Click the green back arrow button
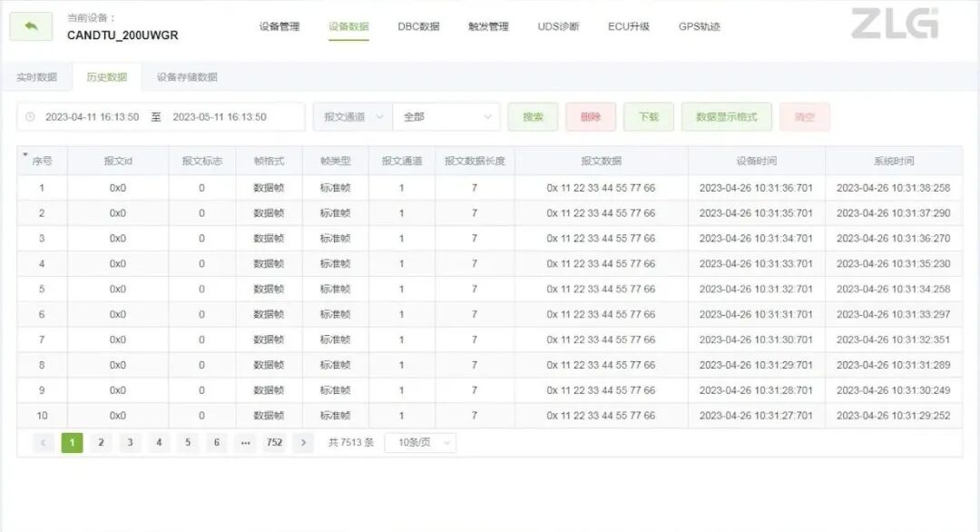 point(31,26)
